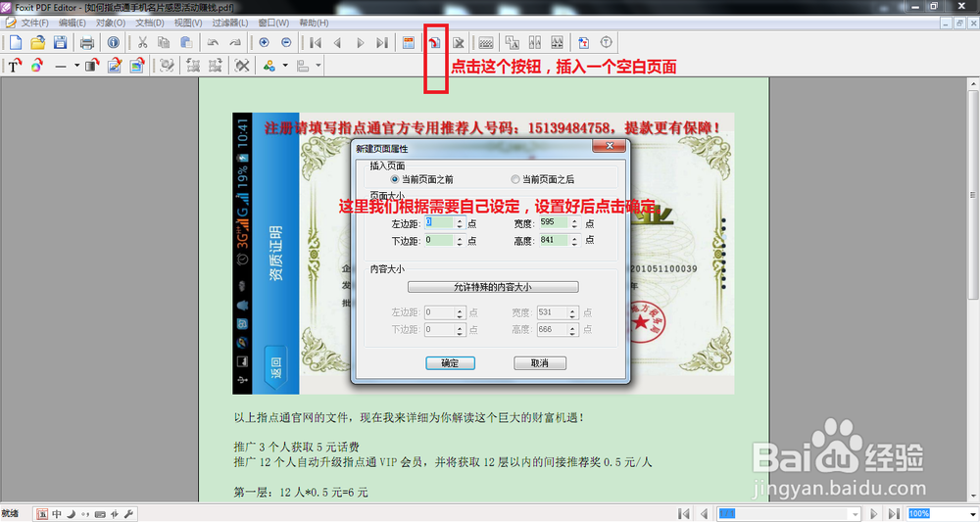Click the IME wrench settings icon
980x522 pixels.
pos(128,514)
